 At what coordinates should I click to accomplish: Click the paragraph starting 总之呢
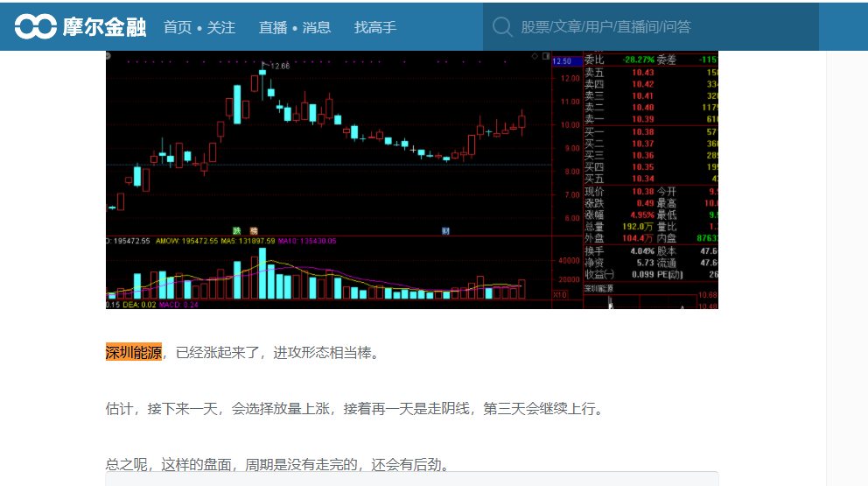coord(278,464)
